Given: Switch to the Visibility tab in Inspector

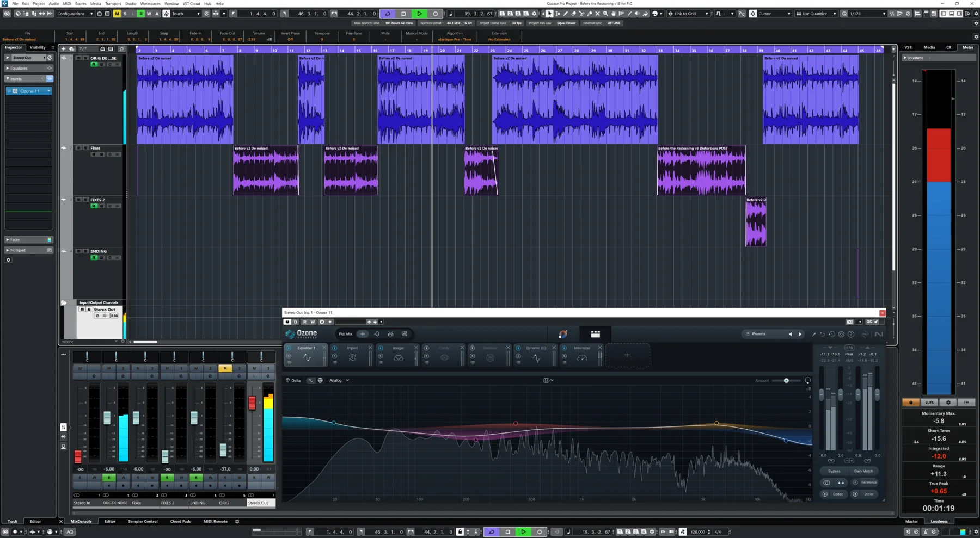Looking at the screenshot, I should pyautogui.click(x=37, y=47).
